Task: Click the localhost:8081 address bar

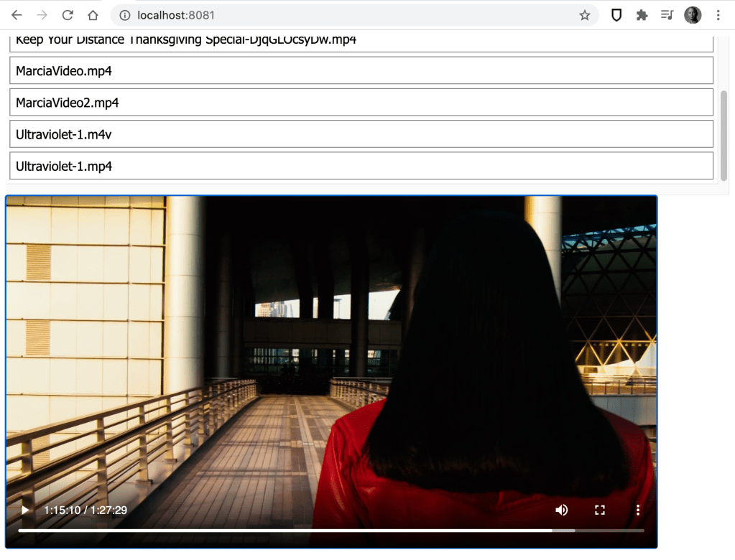Action: (345, 15)
